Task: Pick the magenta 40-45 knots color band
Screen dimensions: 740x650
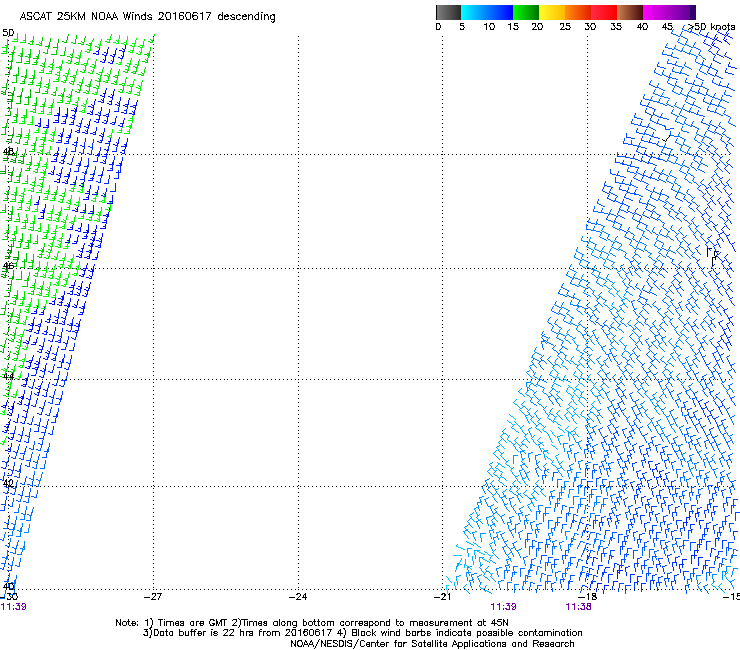Action: (656, 12)
